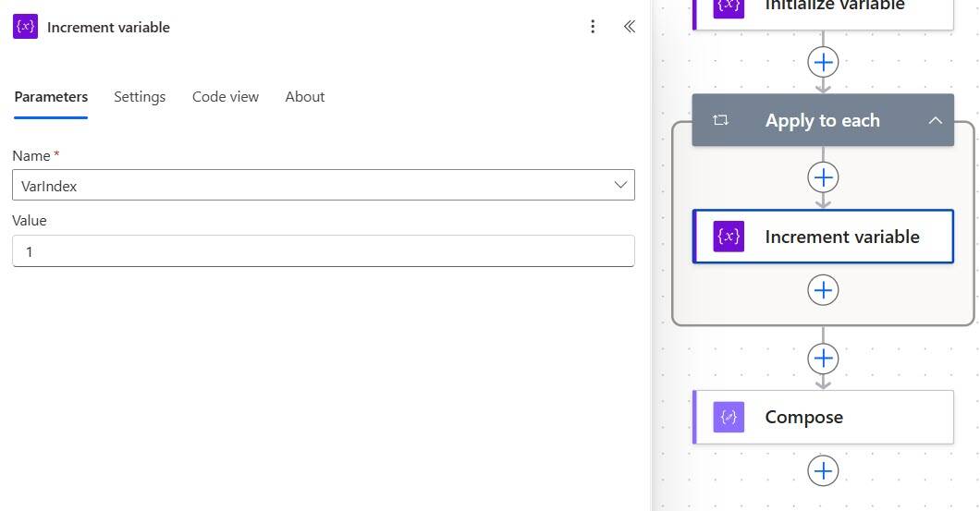Select the Apply to each header
Viewport: 980px width, 511px height.
pos(823,120)
